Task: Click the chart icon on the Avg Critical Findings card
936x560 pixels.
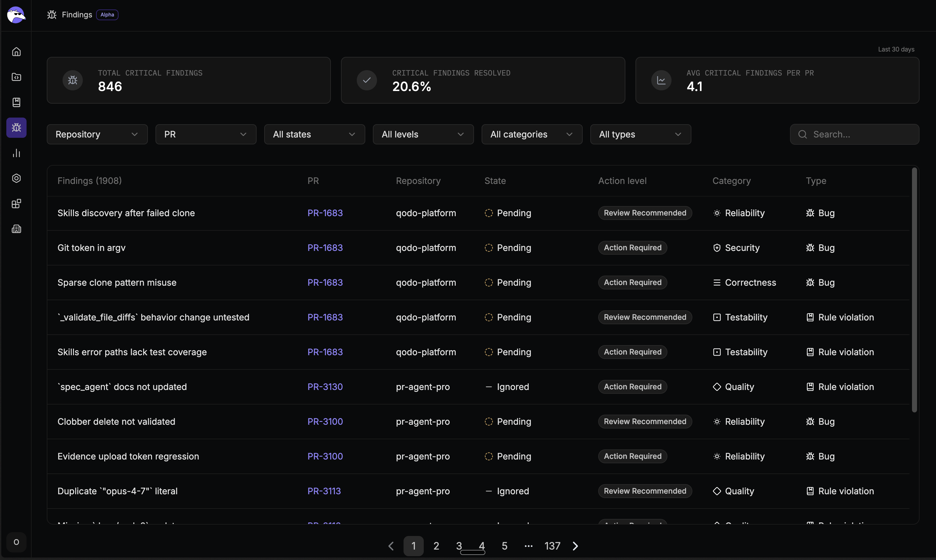Action: [x=661, y=80]
